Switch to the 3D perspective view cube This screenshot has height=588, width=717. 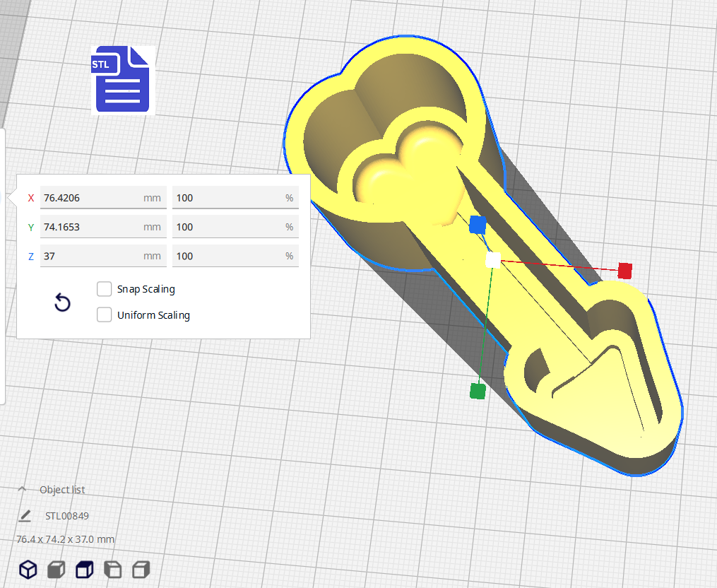pos(28,570)
